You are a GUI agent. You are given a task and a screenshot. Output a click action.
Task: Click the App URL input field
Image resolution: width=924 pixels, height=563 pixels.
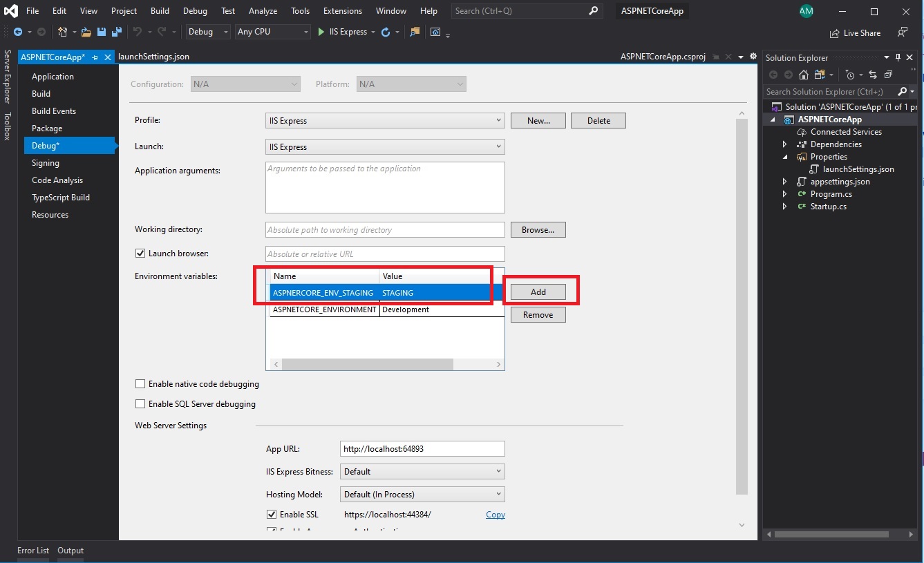422,449
